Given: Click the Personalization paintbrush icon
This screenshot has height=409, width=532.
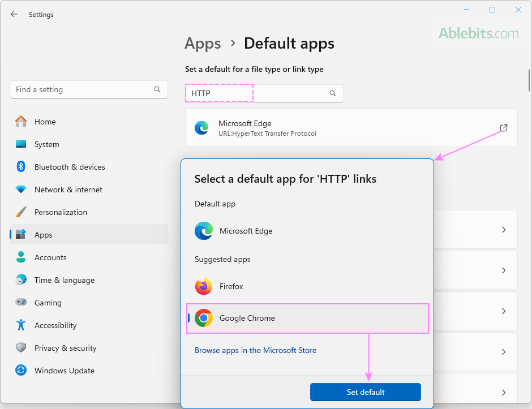Looking at the screenshot, I should [21, 212].
